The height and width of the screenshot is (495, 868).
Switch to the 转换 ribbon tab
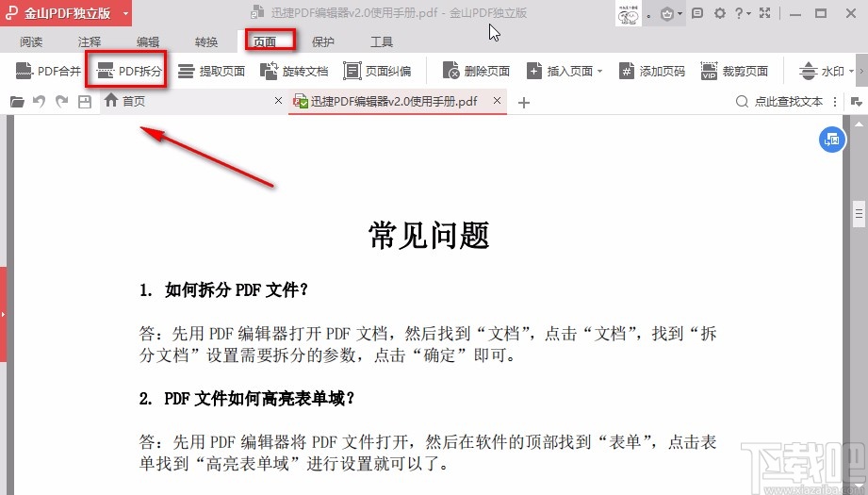coord(206,41)
